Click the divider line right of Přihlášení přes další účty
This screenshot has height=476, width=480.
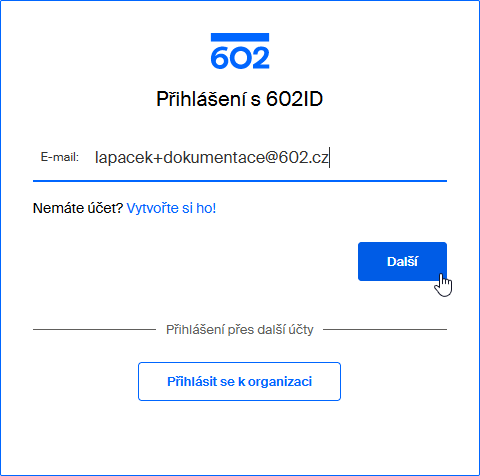(385, 329)
